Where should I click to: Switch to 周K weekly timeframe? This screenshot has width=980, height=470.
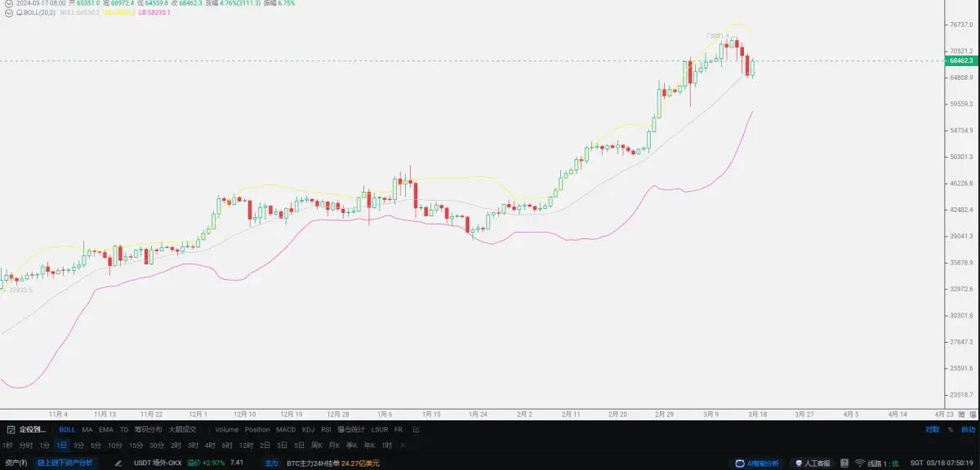[x=317, y=446]
